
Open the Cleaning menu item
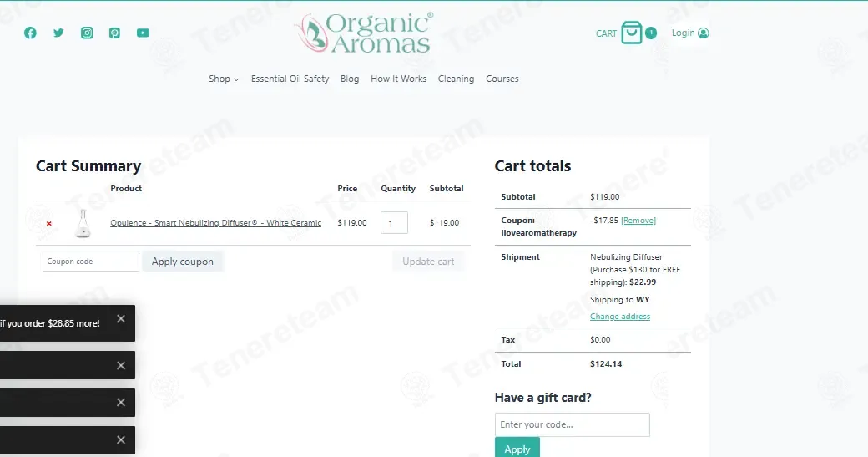(457, 79)
